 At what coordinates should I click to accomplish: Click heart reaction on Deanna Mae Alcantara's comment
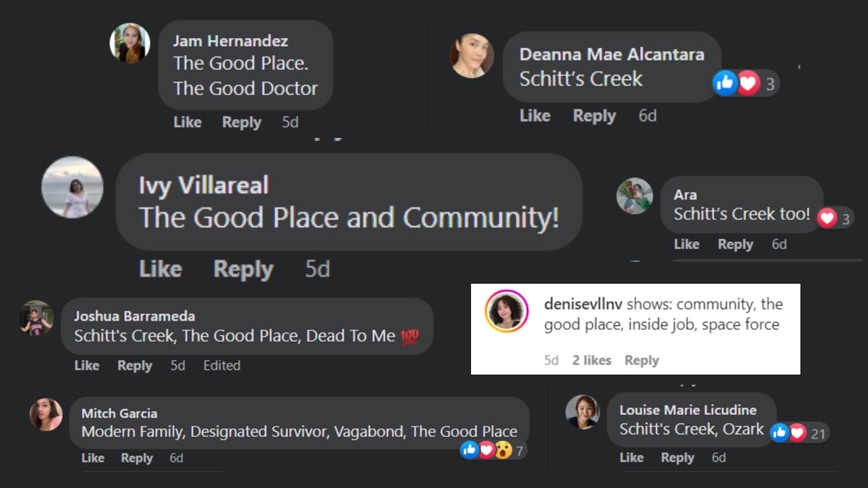coord(748,83)
